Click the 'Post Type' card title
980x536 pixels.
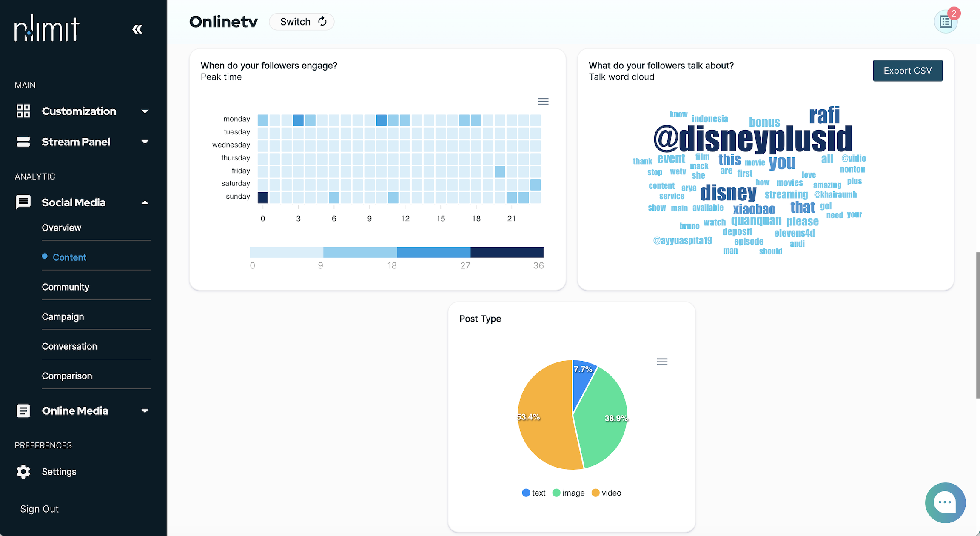pyautogui.click(x=480, y=319)
